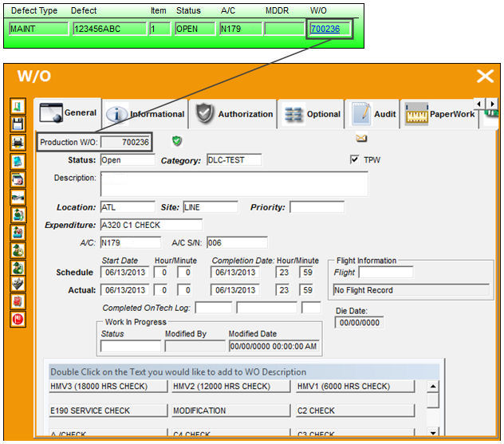Click the yellow envelope mail icon
The width and height of the screenshot is (504, 444).
click(x=361, y=139)
